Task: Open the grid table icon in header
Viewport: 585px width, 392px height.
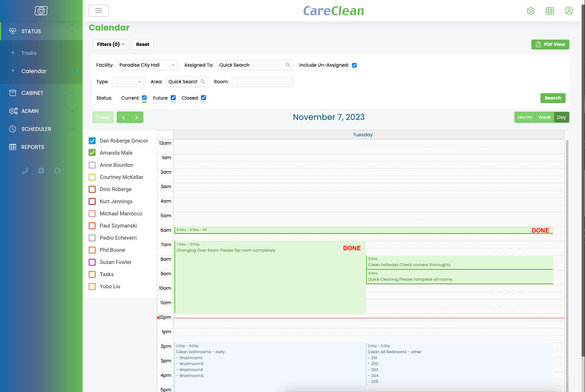Action: [x=550, y=11]
